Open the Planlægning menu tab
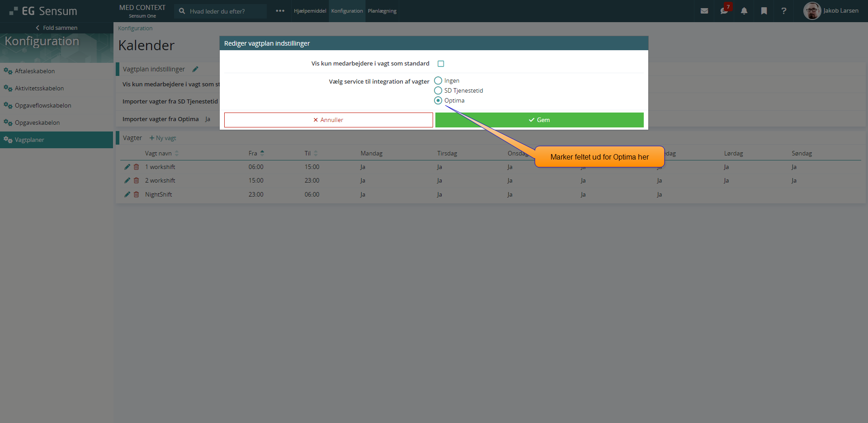The height and width of the screenshot is (423, 868). click(x=382, y=11)
